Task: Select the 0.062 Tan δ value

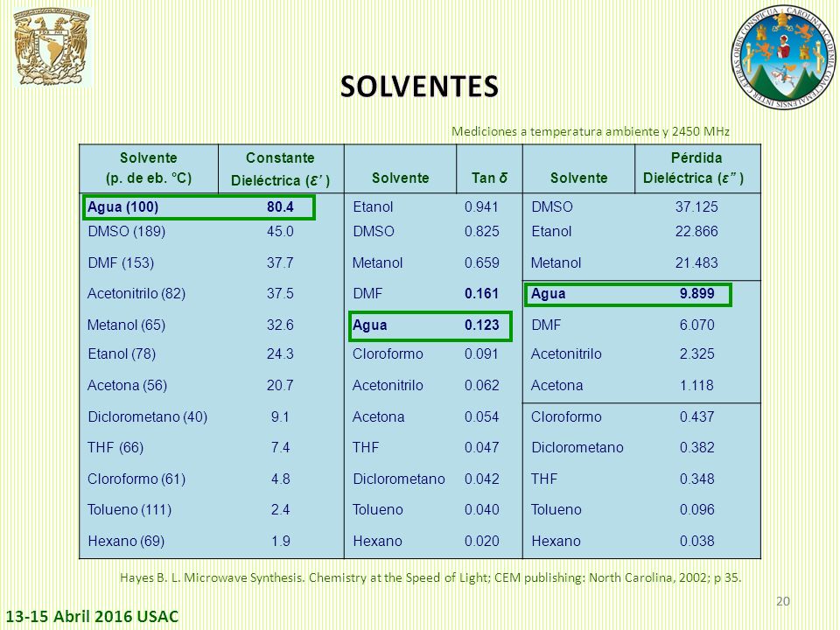Action: [x=481, y=385]
